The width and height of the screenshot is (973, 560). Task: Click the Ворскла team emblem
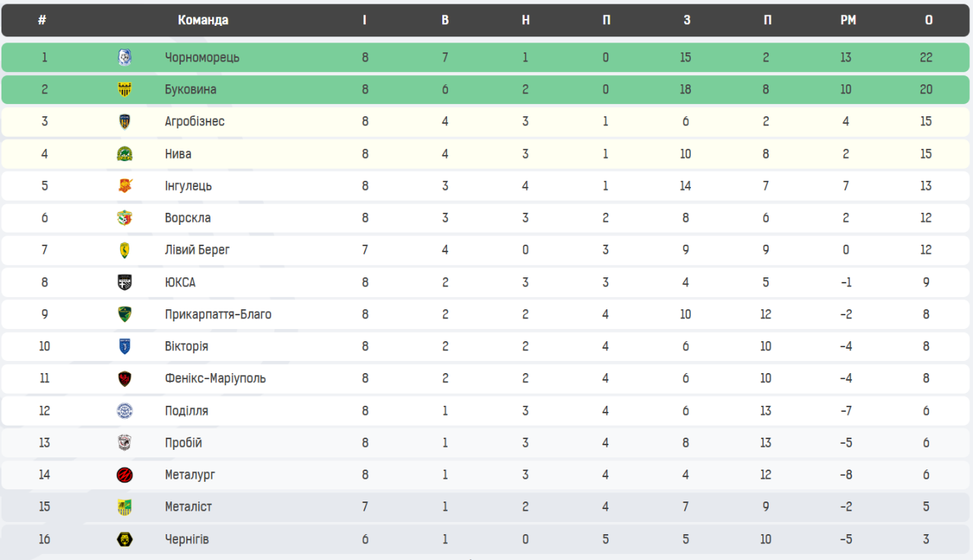tap(125, 218)
